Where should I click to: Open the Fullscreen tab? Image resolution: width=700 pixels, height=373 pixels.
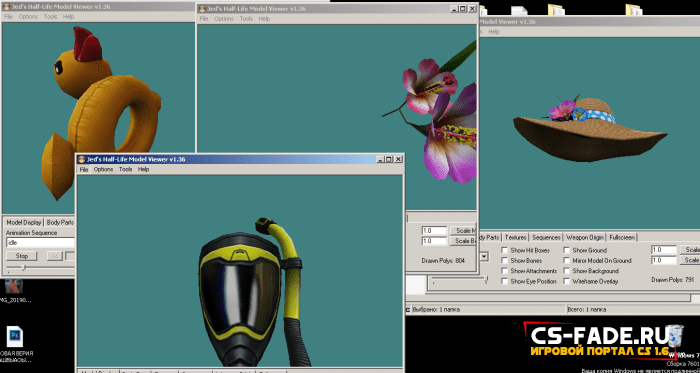(622, 237)
